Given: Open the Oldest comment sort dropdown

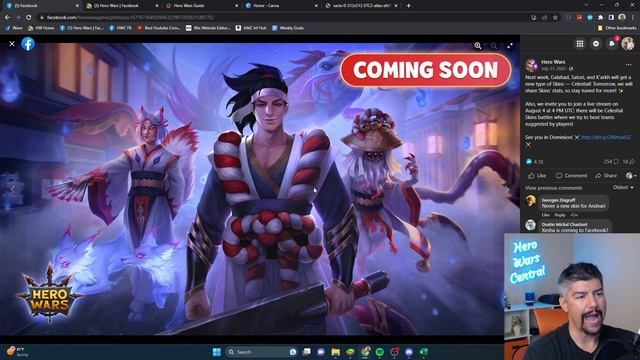Looking at the screenshot, I should pyautogui.click(x=623, y=187).
